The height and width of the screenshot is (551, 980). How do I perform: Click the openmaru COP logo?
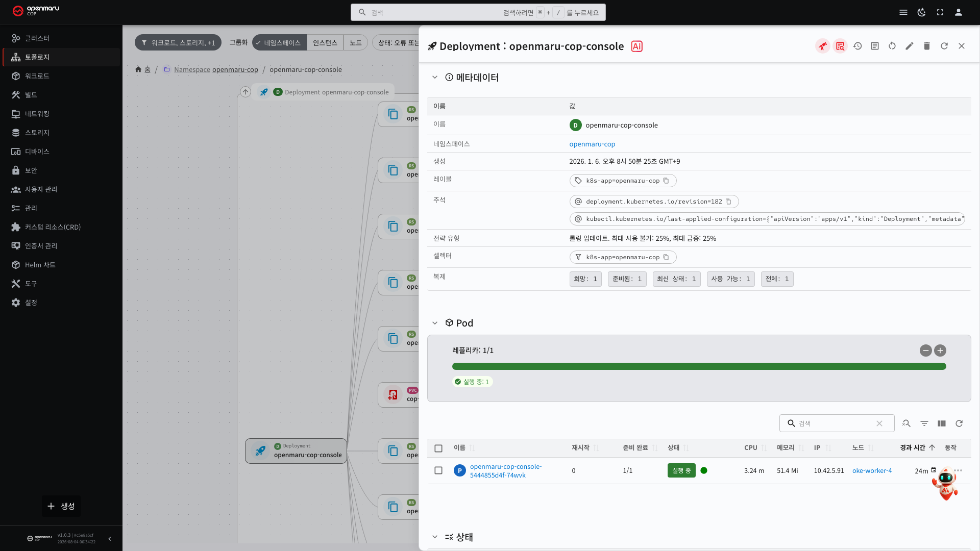click(x=36, y=11)
